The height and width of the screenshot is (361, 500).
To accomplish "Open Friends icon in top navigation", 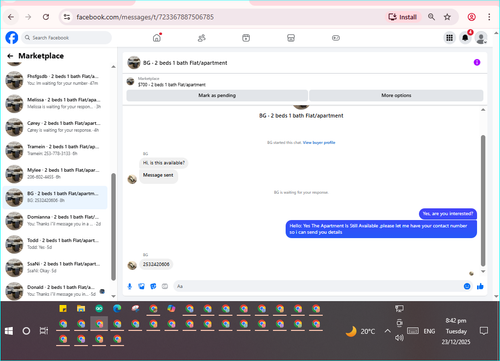I will point(201,38).
